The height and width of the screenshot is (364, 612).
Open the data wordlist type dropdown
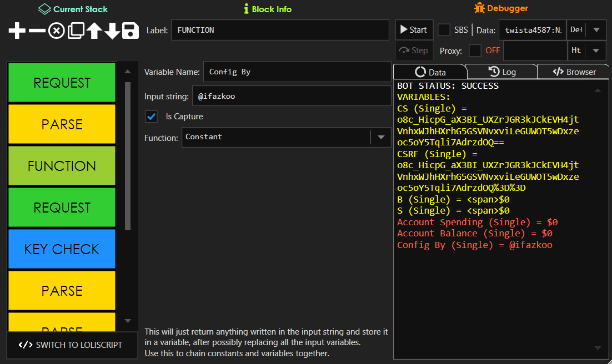pyautogui.click(x=597, y=30)
